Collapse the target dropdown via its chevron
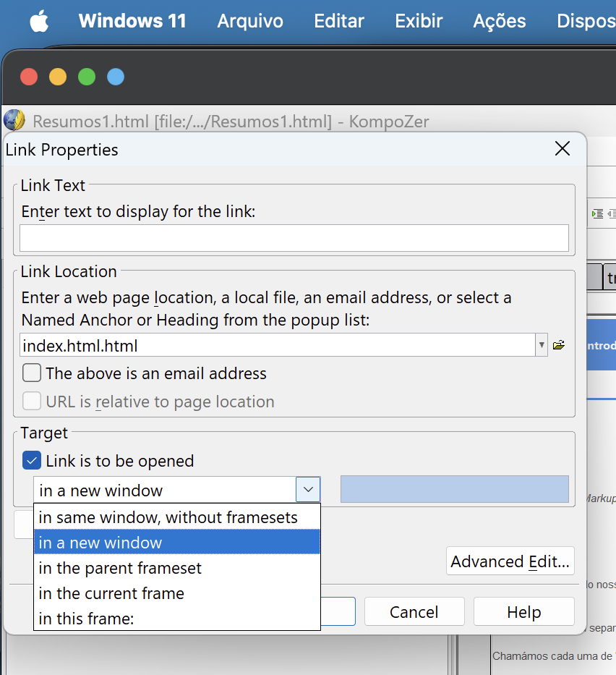Screen dimensions: 616x675 tap(308, 490)
